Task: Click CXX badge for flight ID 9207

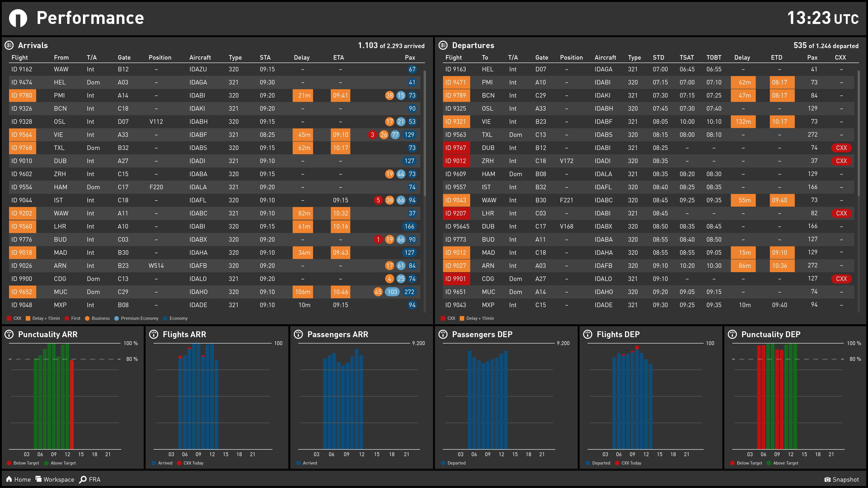Action: [x=841, y=213]
